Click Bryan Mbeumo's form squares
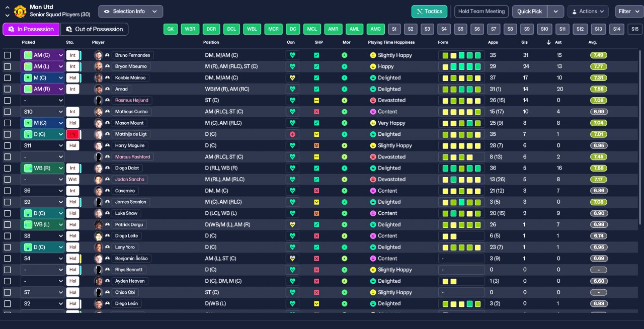This screenshot has width=644, height=329. point(461,66)
